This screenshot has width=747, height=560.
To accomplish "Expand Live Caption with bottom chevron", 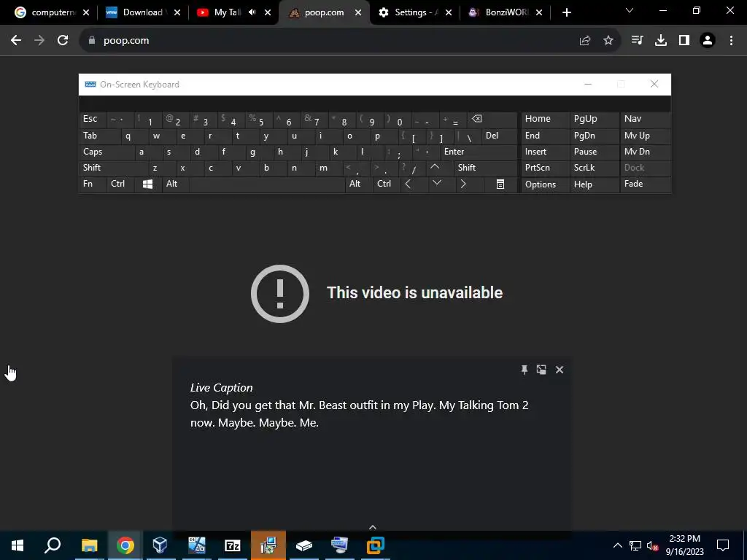I will pyautogui.click(x=373, y=527).
